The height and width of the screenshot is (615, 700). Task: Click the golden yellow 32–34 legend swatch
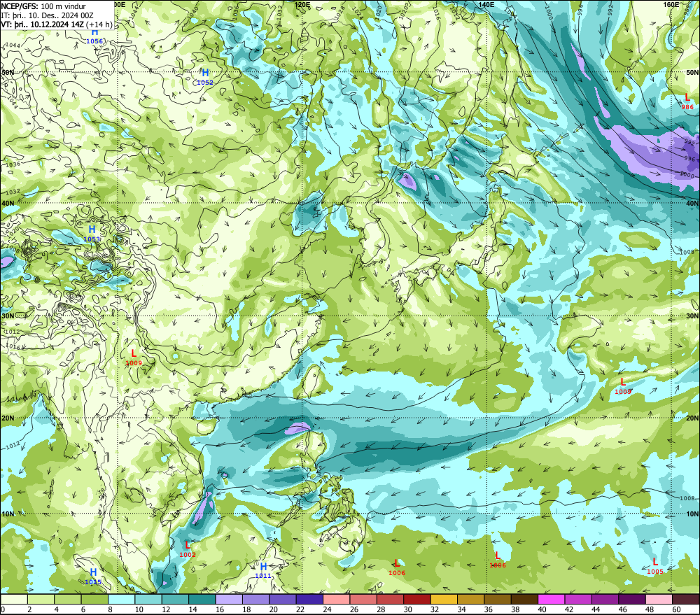pos(444,599)
